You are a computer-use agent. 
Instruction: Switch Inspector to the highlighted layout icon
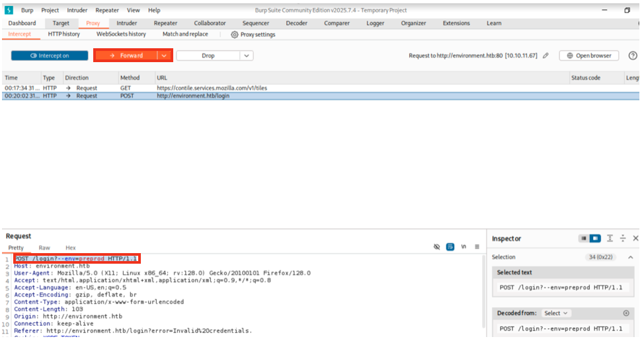(595, 239)
